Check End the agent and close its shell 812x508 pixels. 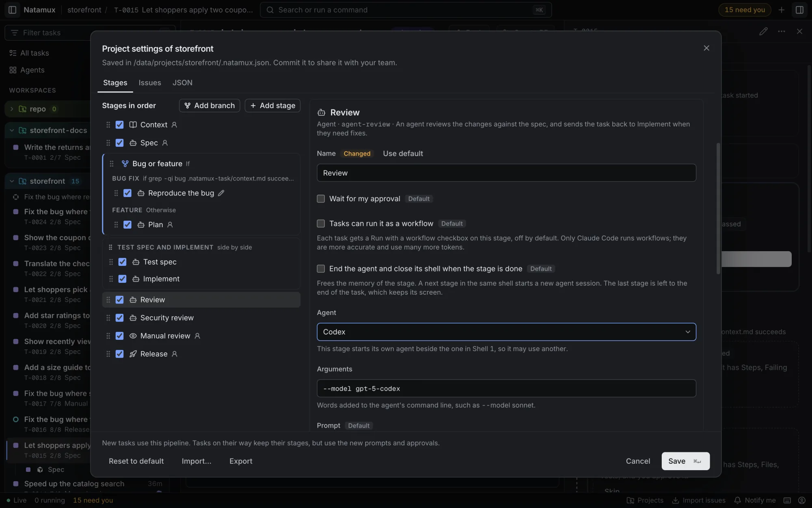click(x=321, y=269)
